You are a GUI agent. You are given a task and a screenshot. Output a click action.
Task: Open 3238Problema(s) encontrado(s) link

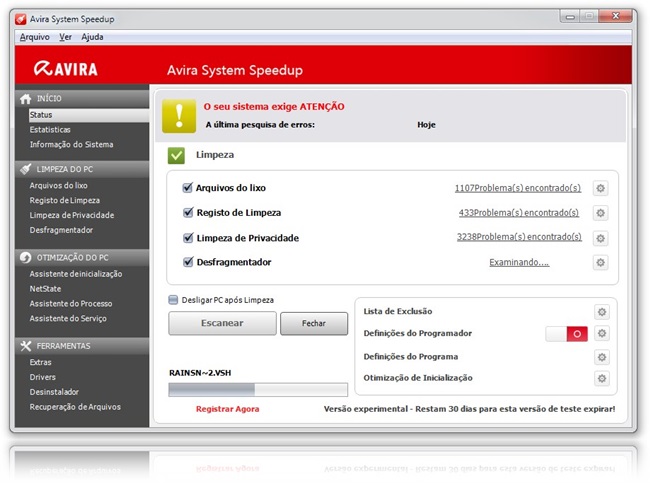[519, 237]
